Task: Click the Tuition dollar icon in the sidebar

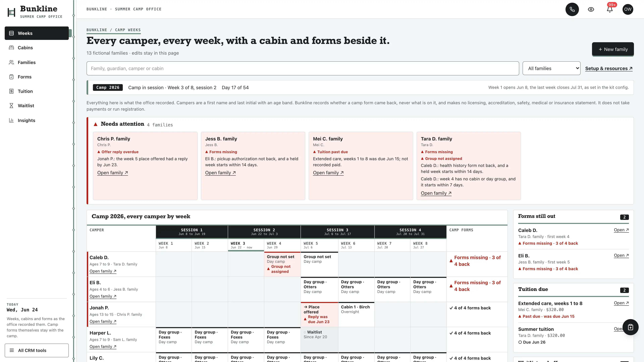Action: coord(12,91)
